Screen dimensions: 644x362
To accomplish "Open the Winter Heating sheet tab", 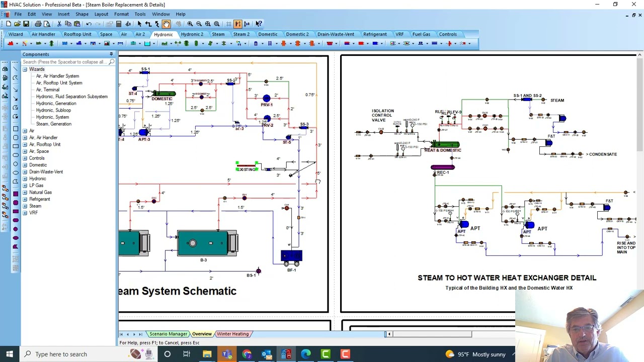I will (232, 334).
